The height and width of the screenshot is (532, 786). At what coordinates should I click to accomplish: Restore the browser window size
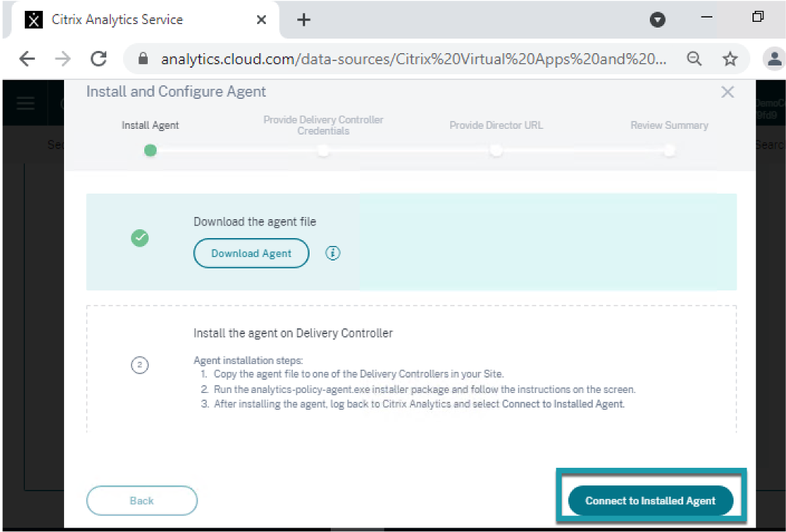pyautogui.click(x=758, y=17)
